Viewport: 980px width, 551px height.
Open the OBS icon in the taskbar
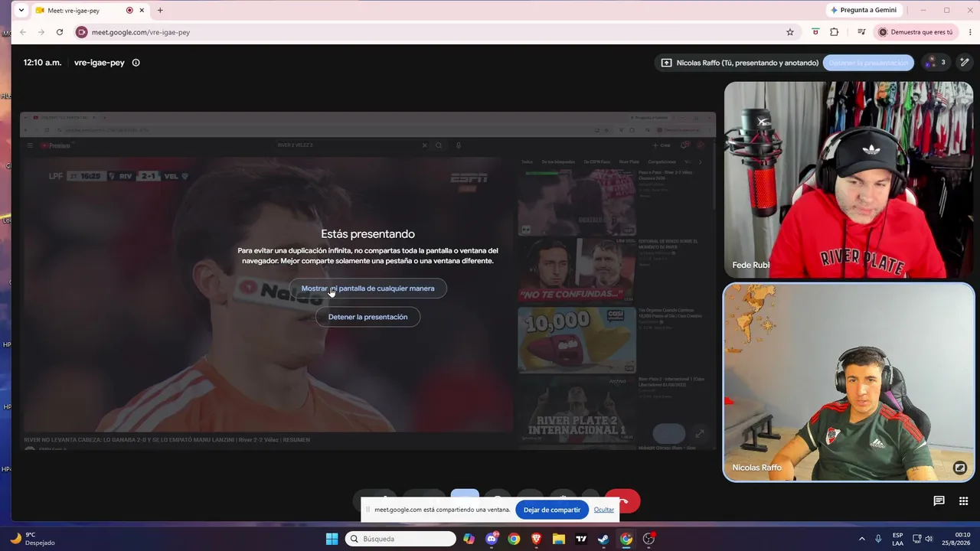(x=648, y=539)
